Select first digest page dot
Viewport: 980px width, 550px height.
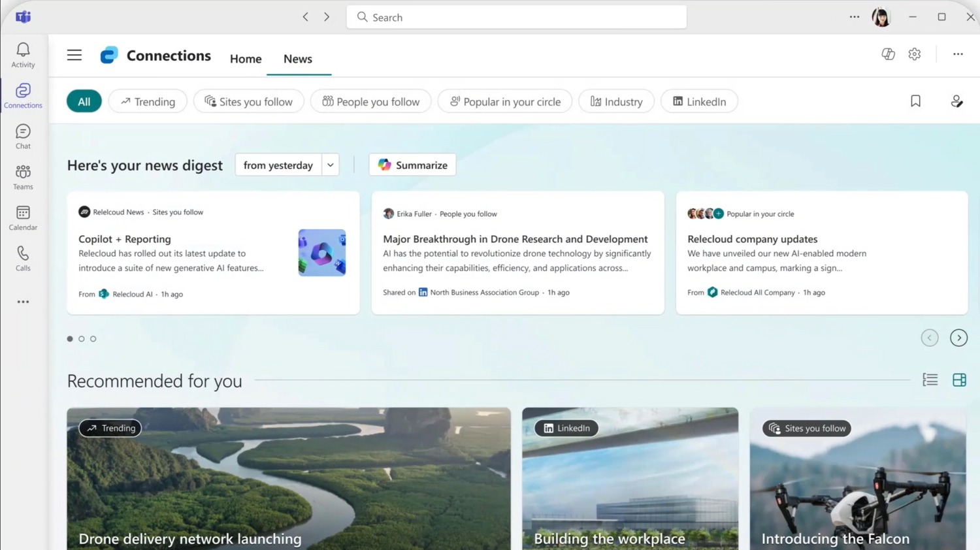point(70,339)
